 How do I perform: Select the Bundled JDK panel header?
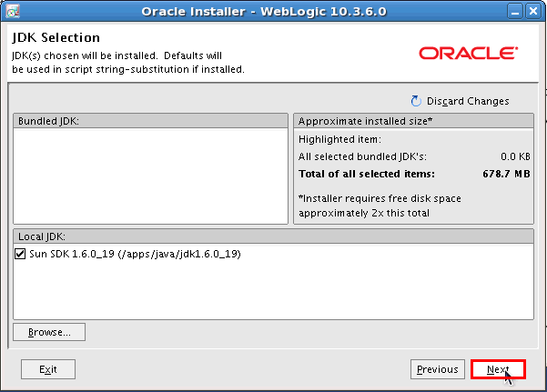pos(150,121)
